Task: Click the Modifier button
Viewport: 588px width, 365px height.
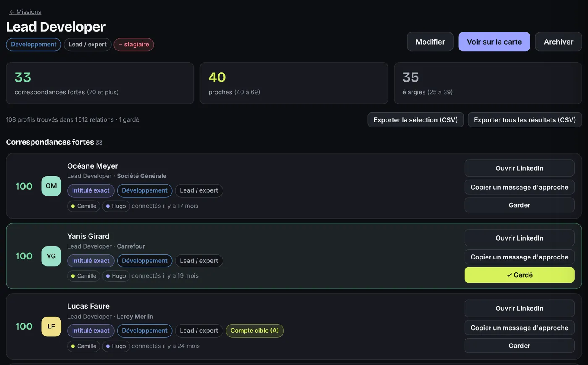Action: pos(430,42)
